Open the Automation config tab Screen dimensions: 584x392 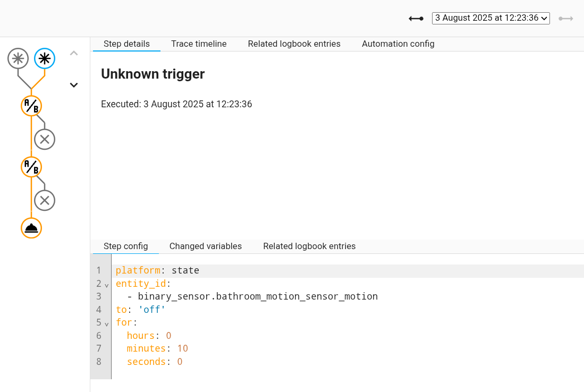397,44
